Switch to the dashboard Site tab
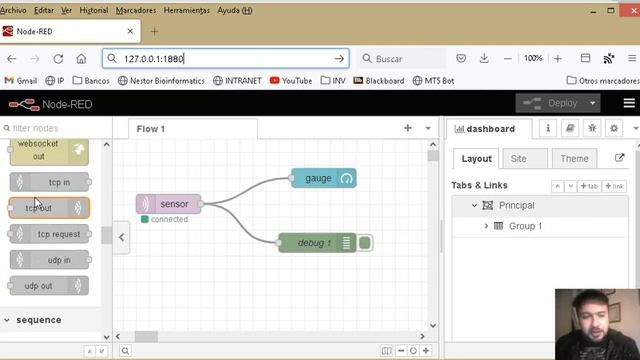 [x=525, y=159]
